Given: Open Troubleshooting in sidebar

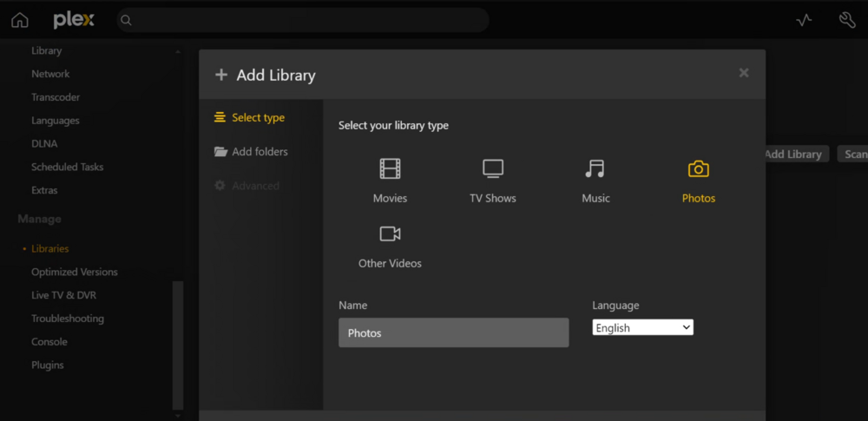Looking at the screenshot, I should pos(68,319).
